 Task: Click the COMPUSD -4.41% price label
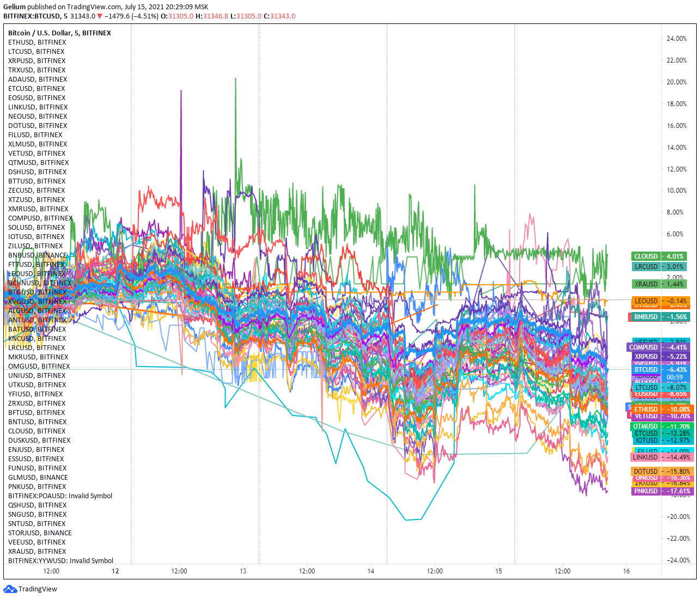pyautogui.click(x=658, y=347)
